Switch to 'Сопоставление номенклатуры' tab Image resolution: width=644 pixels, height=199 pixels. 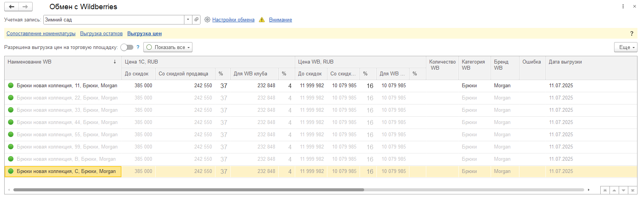pos(41,34)
